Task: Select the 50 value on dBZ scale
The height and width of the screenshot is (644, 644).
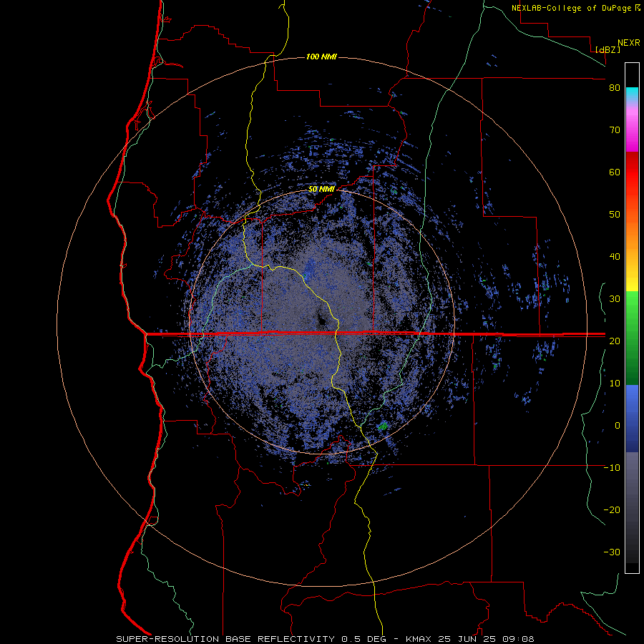Action: click(615, 215)
